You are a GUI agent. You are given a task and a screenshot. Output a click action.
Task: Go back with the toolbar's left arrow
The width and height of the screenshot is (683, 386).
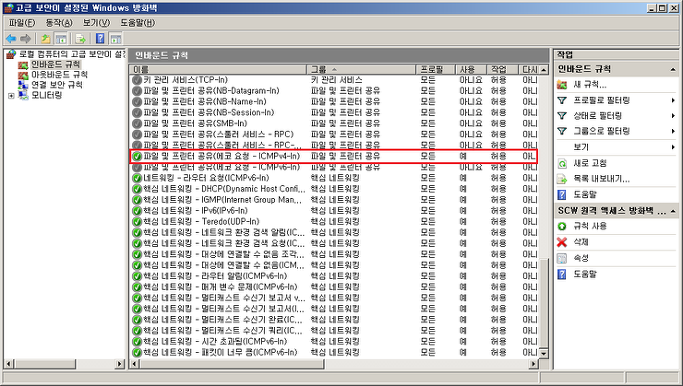pos(11,39)
